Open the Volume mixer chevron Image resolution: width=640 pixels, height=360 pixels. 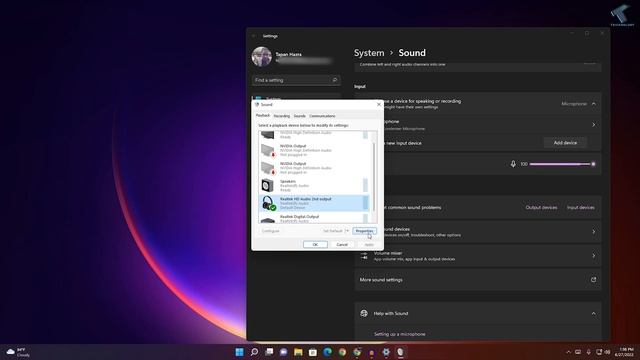(593, 256)
